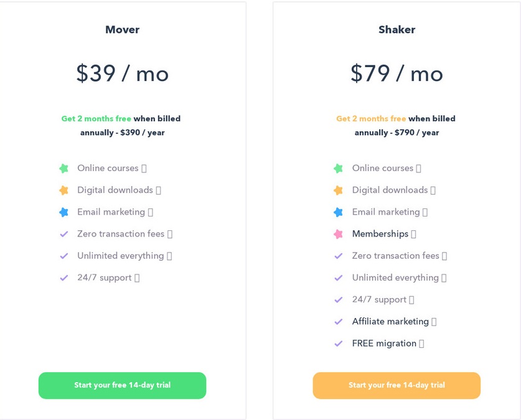Screen dimensions: 521x420
Task: Start the Shaker plan's free 14-day trial
Action: [397, 385]
